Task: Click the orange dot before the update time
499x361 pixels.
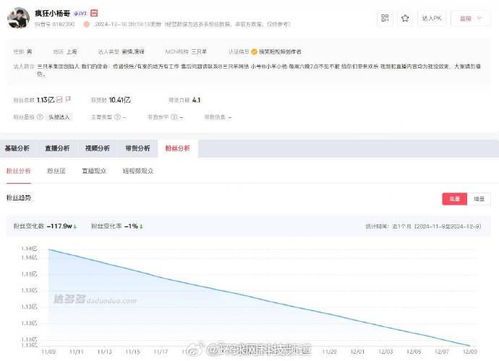Action: 86,24
